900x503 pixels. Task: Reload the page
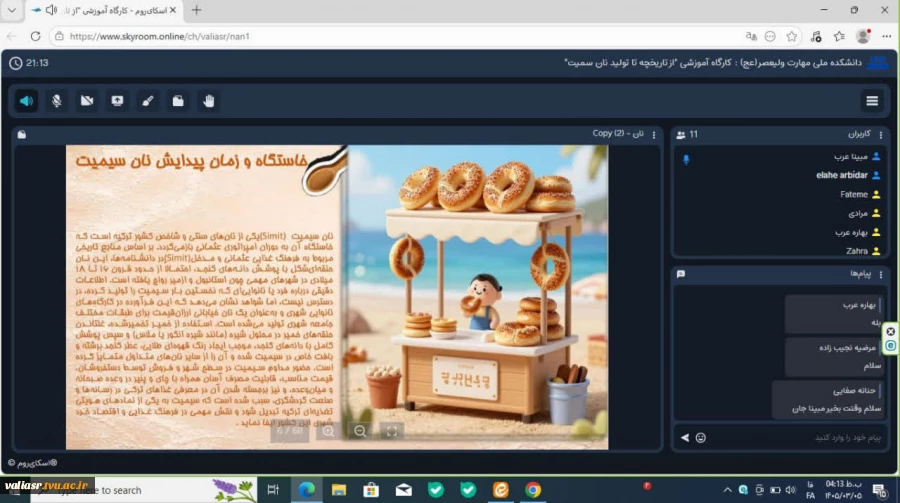tap(36, 36)
